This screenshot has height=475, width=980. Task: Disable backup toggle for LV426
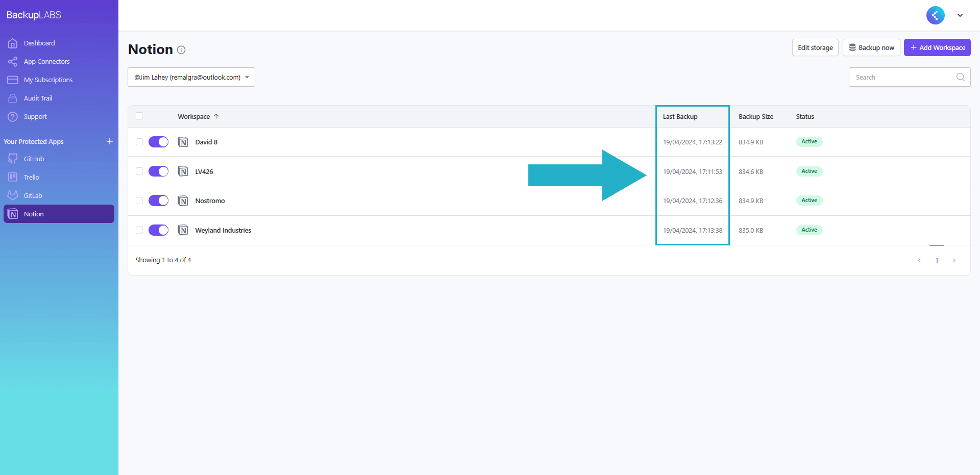(158, 171)
